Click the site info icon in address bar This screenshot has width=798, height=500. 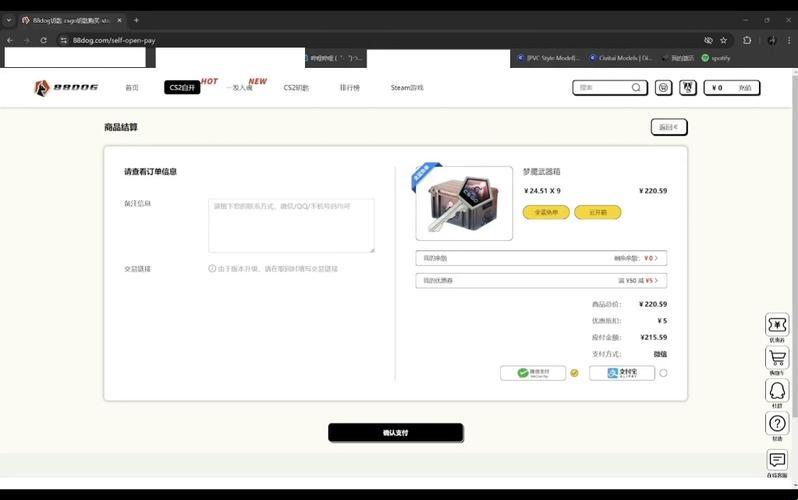(63, 40)
